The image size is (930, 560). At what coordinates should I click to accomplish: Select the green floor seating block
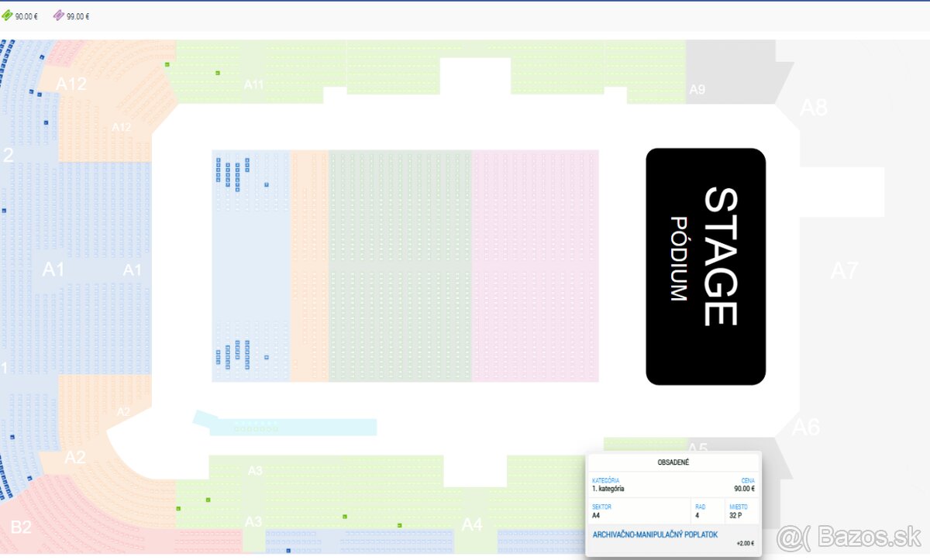pyautogui.click(x=400, y=266)
